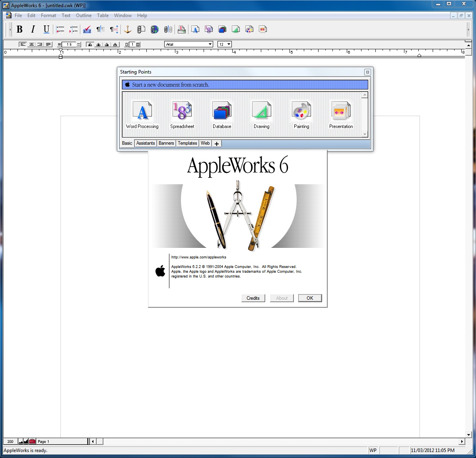Click the document link chain icon

coord(141,29)
